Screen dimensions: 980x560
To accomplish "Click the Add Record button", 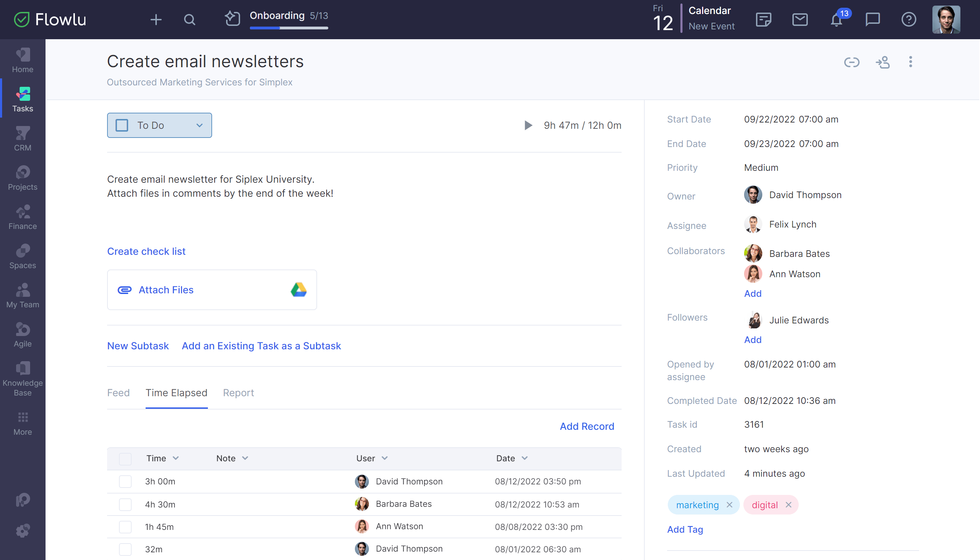I will coord(587,426).
